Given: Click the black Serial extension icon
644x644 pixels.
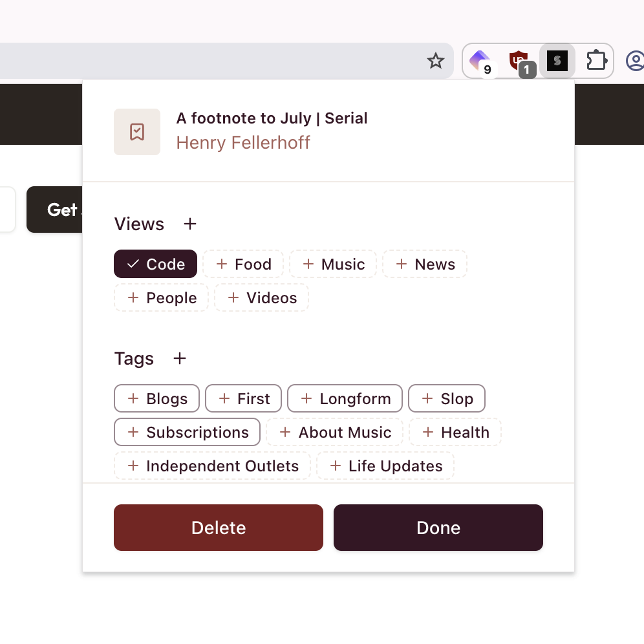Looking at the screenshot, I should pos(557,61).
